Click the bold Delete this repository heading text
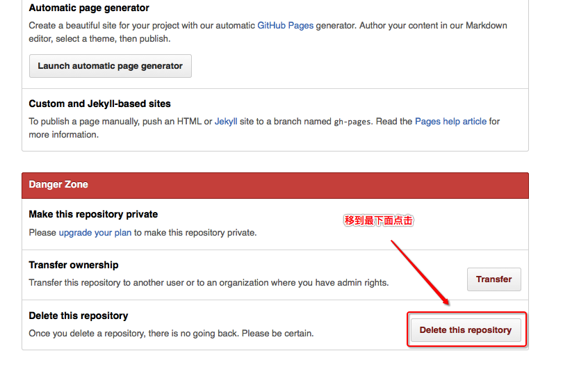The height and width of the screenshot is (392, 563). 79,316
